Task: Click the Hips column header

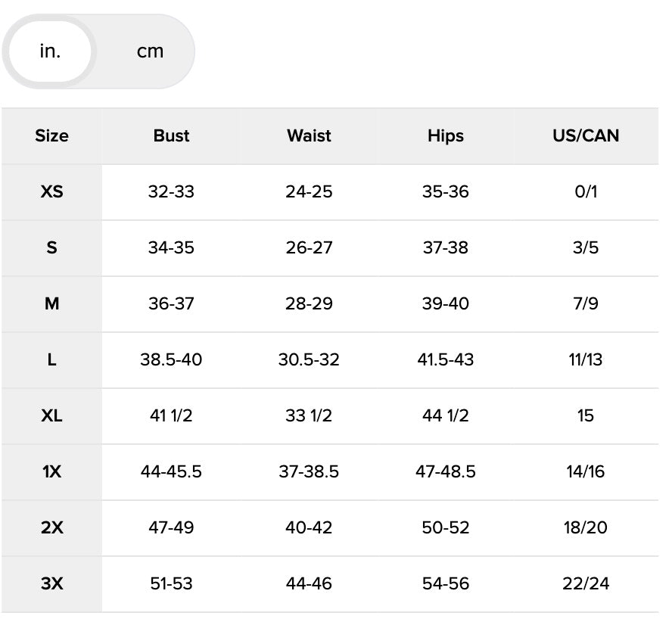Action: [x=445, y=136]
